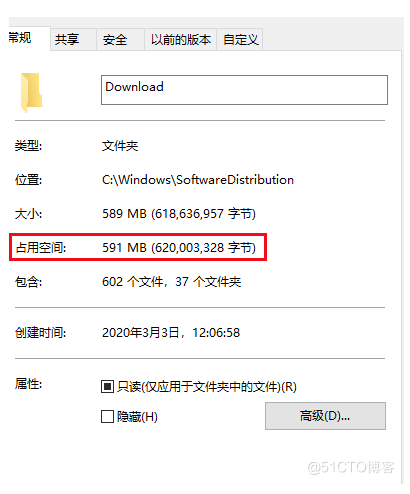Click the 类型 文件夹 value text
The image size is (410, 494).
coord(120,146)
